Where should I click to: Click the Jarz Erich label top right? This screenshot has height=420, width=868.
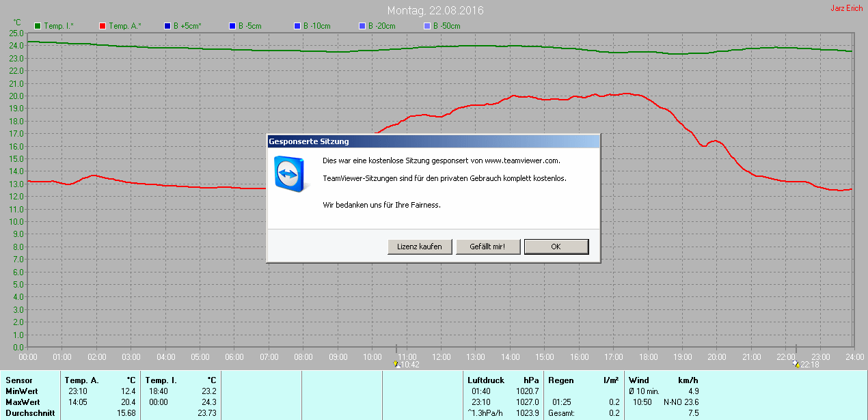[846, 8]
